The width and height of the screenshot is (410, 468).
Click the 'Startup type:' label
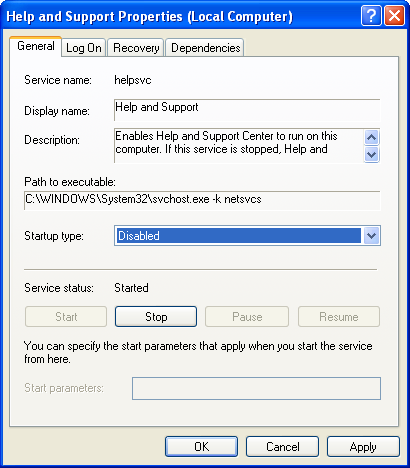[x=54, y=236]
